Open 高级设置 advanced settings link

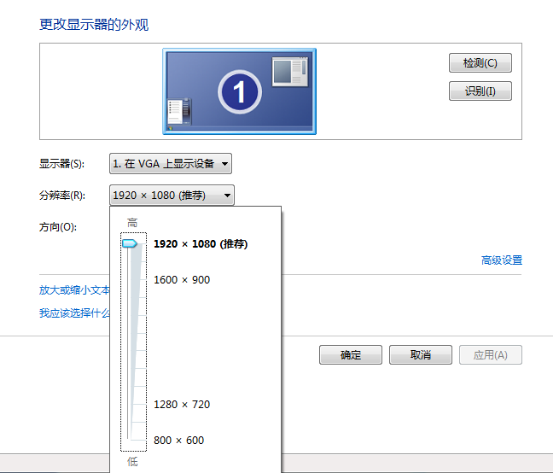pyautogui.click(x=501, y=260)
